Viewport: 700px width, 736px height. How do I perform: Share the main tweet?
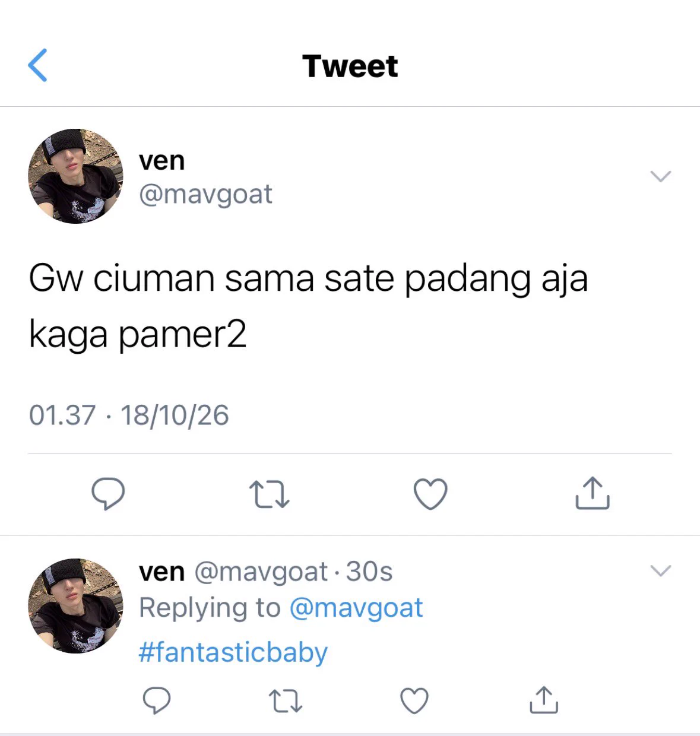click(x=593, y=493)
